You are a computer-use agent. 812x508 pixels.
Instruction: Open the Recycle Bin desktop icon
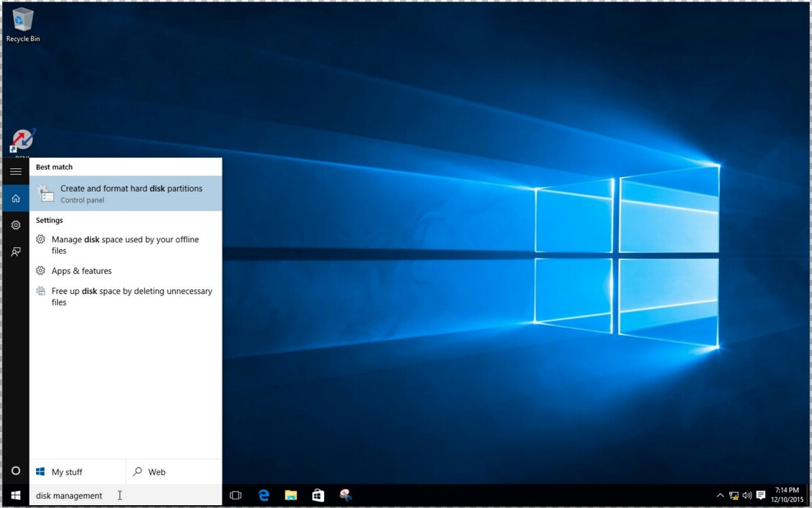click(22, 25)
